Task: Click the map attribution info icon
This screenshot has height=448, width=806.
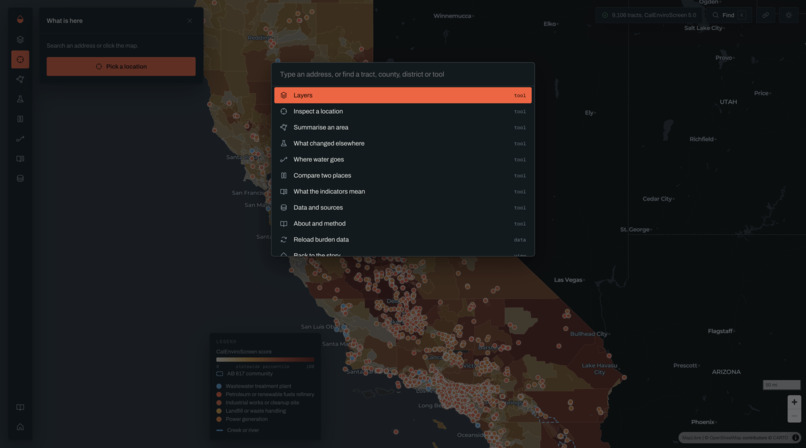Action: pos(796,438)
